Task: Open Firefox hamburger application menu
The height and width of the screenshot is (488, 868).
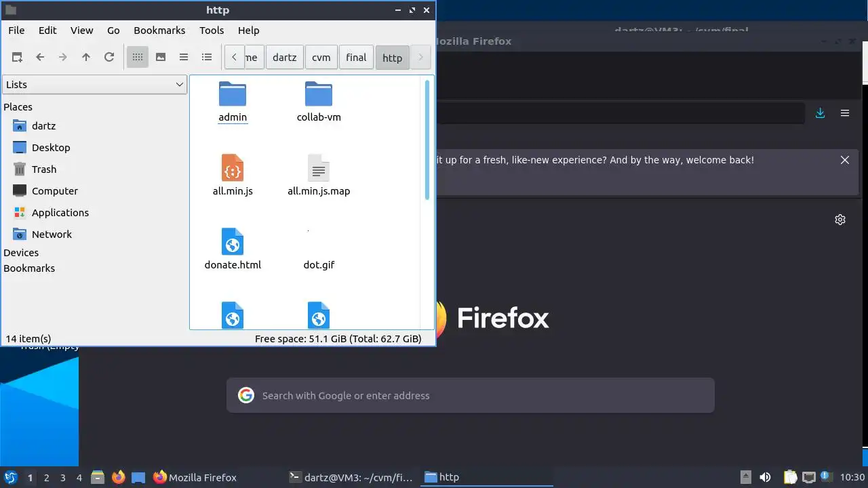Action: [845, 113]
